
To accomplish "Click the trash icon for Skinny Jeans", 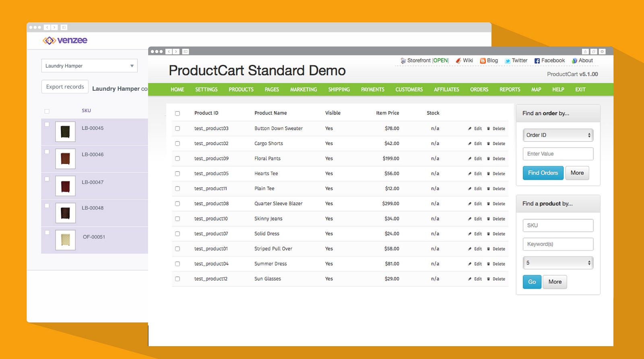I will [x=488, y=219].
